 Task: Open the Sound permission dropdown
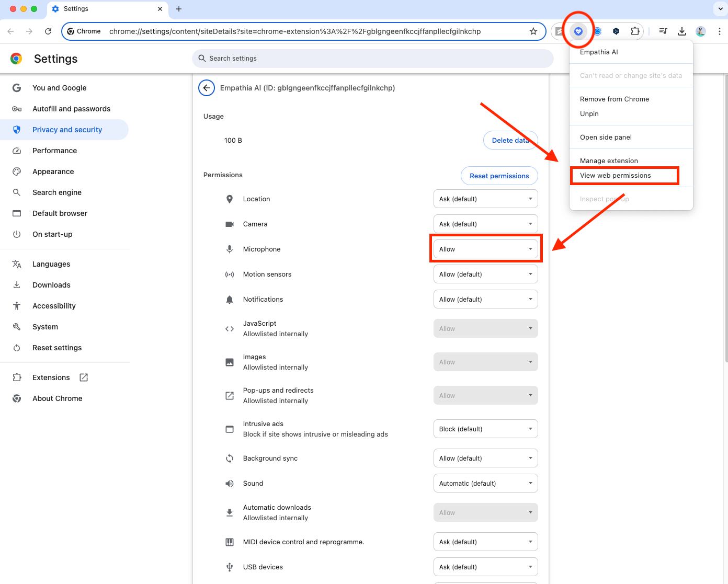[x=486, y=484]
